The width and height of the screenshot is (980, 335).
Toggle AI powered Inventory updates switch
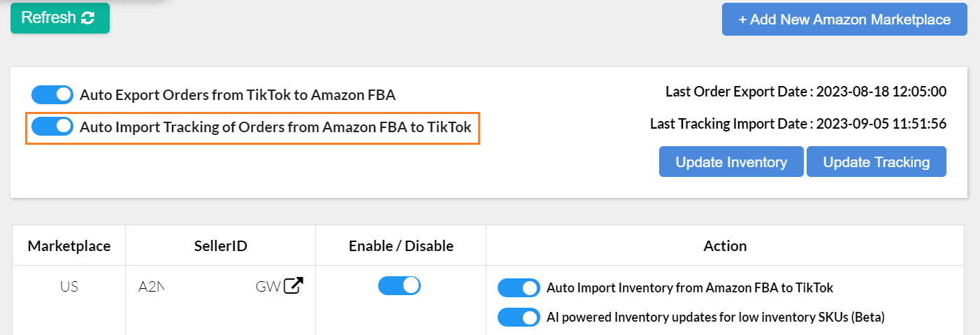pyautogui.click(x=519, y=317)
